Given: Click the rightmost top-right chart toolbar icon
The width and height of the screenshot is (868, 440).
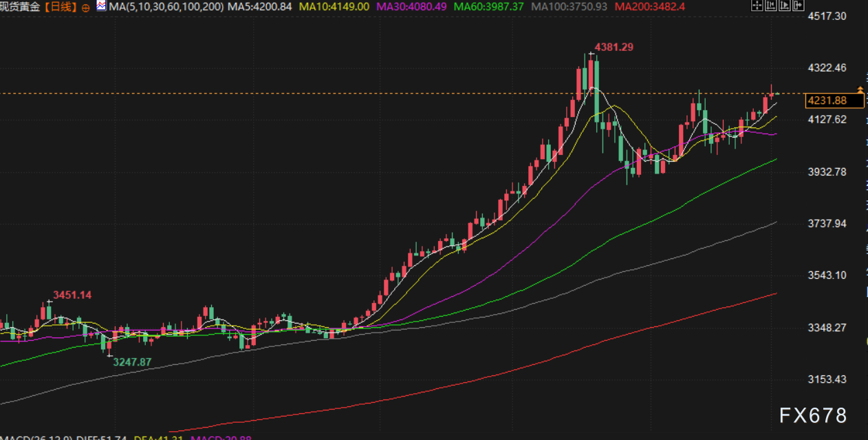Looking at the screenshot, I should click(x=797, y=6).
